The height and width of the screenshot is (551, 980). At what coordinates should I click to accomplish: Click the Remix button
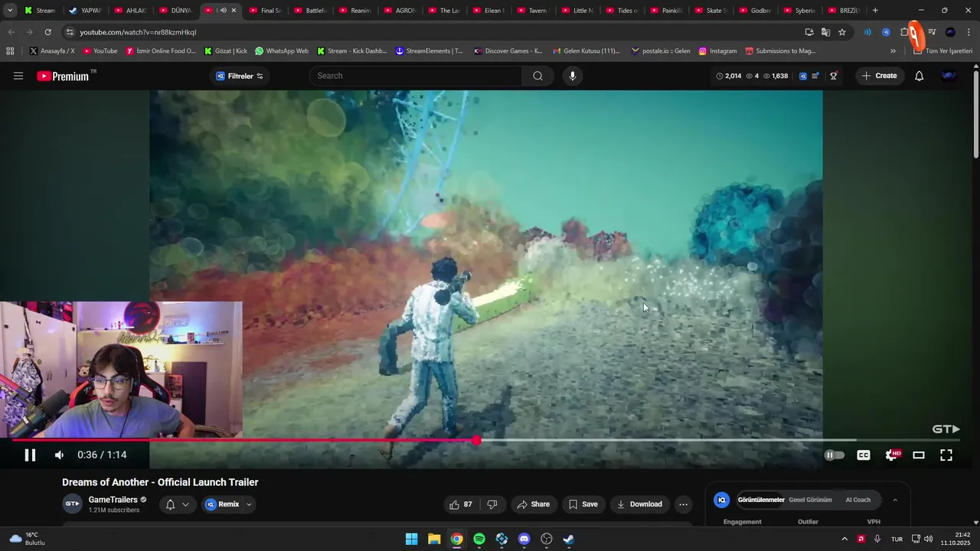pos(222,504)
